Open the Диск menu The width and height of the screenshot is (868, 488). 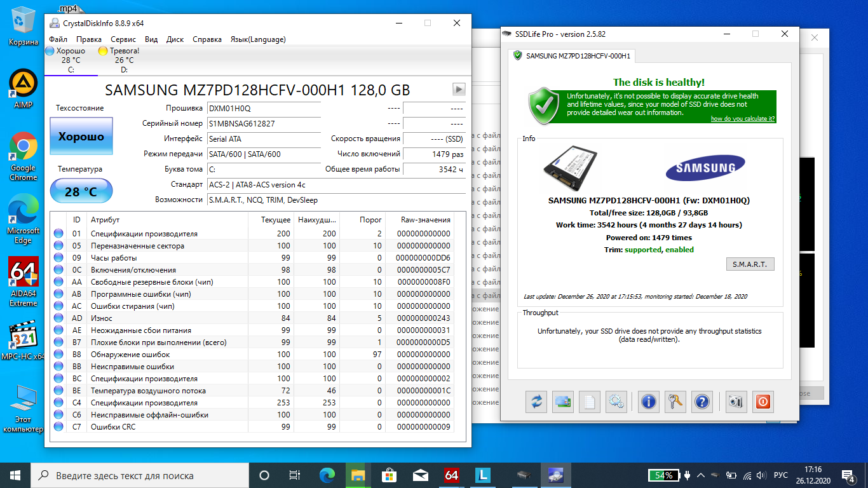tap(175, 39)
